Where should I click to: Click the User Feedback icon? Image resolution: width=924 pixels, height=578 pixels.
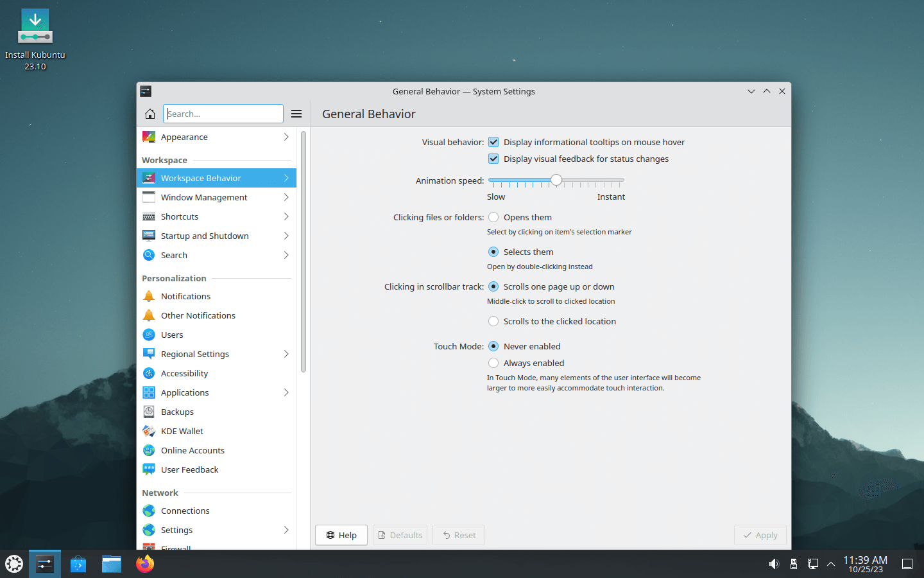point(149,469)
